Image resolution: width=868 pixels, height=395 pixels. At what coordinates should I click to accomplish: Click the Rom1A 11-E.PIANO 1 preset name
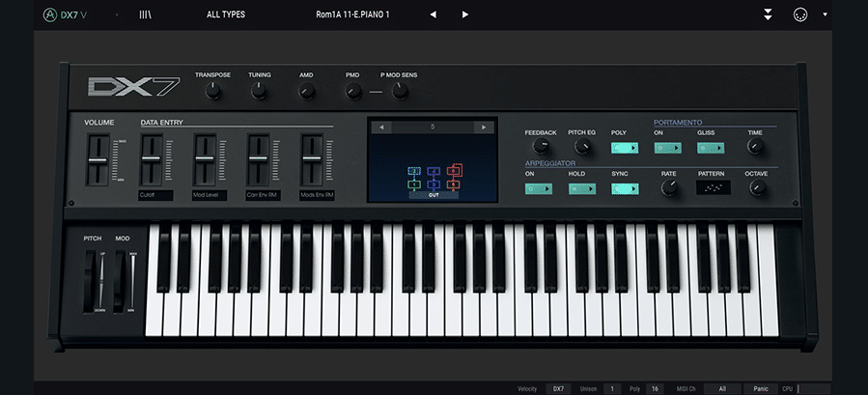352,14
